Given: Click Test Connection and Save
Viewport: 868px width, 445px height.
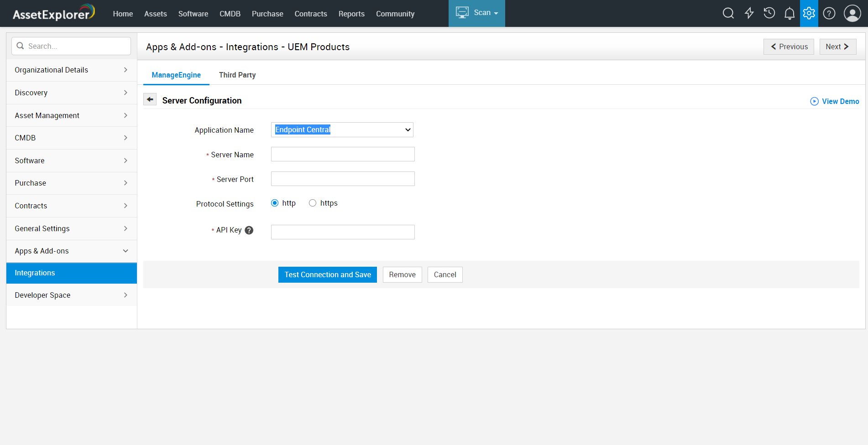Looking at the screenshot, I should [x=328, y=275].
